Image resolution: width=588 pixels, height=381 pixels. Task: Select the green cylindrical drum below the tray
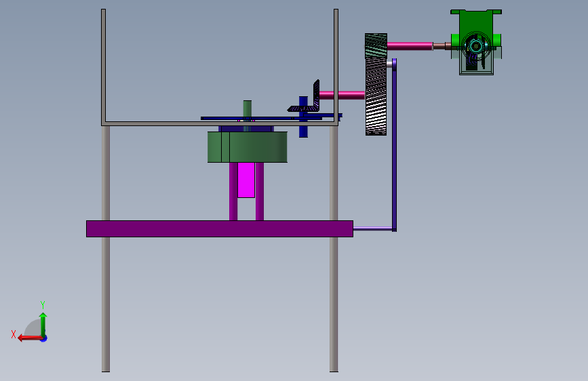click(x=248, y=147)
